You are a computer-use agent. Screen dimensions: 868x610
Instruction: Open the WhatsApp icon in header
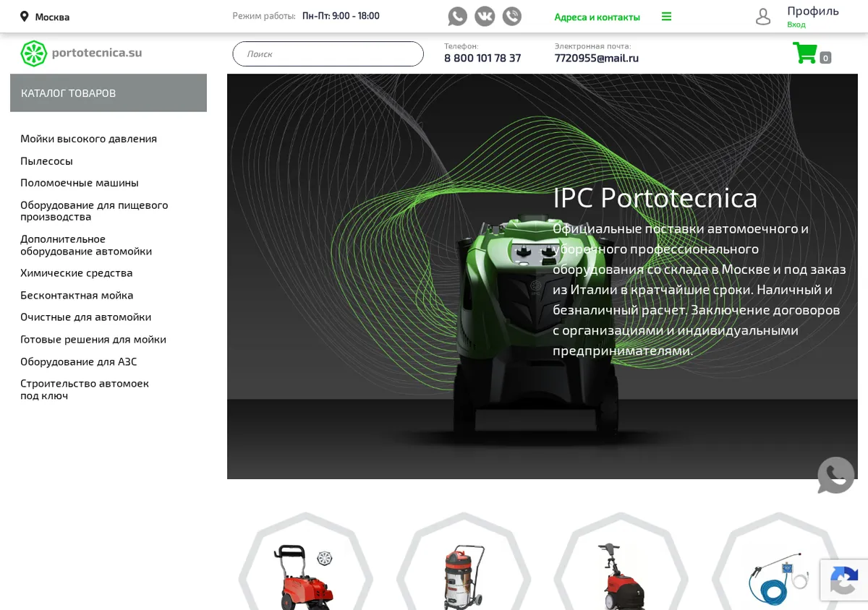coord(457,16)
